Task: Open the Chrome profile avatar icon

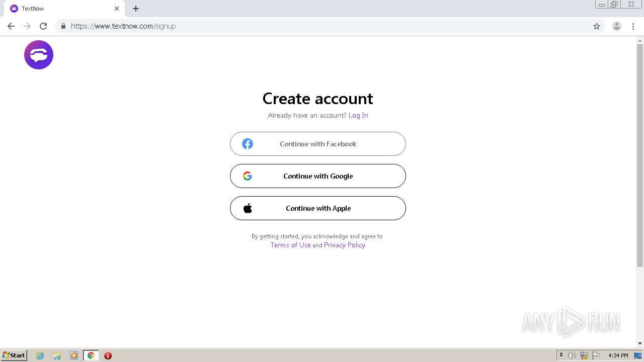Action: pyautogui.click(x=617, y=26)
